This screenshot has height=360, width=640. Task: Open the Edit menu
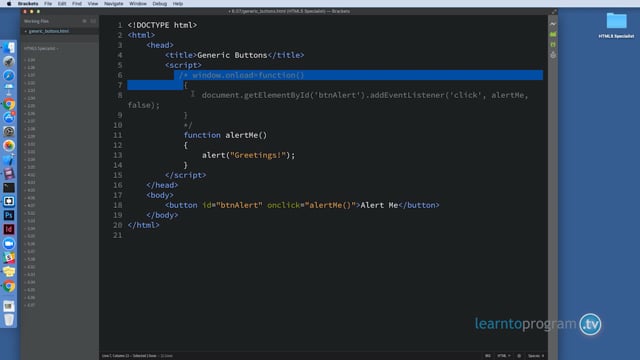tap(62, 4)
